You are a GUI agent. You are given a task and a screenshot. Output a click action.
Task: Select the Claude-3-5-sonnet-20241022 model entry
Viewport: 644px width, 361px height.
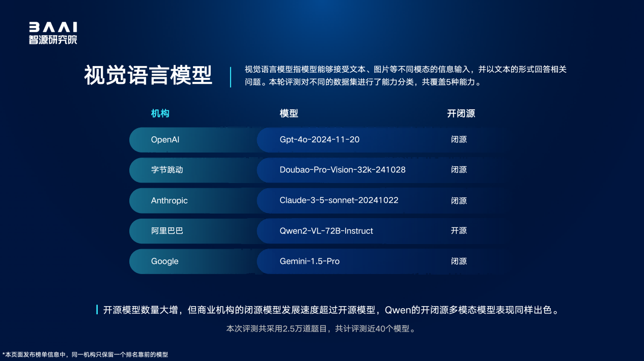click(x=339, y=200)
